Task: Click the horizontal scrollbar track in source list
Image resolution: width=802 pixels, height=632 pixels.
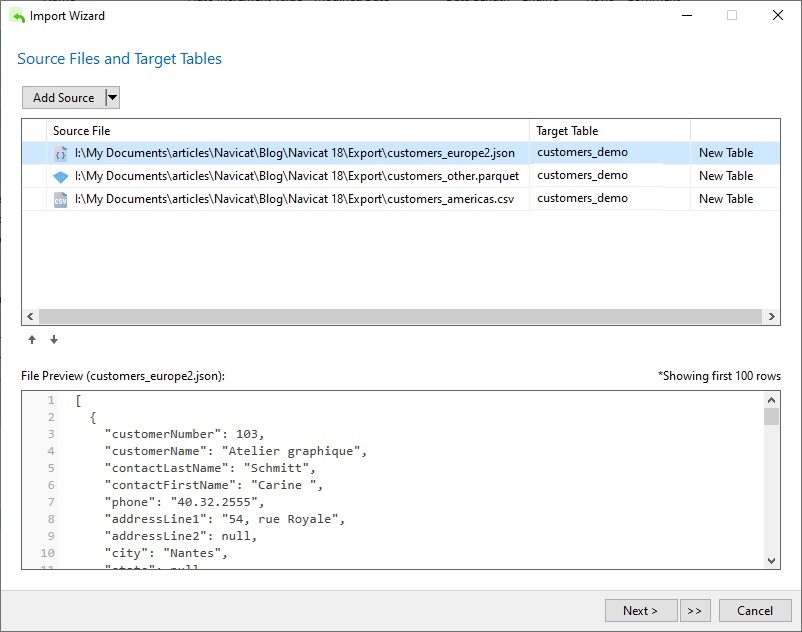Action: (x=400, y=317)
